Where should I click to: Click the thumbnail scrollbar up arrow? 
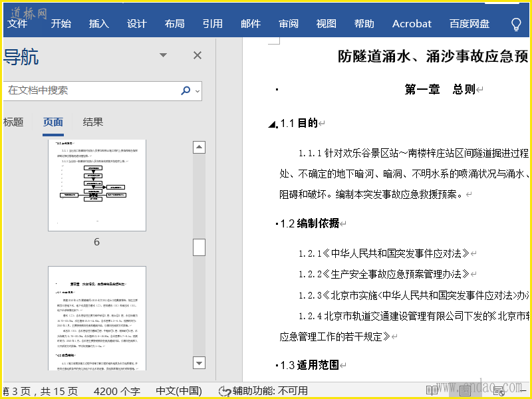pos(199,147)
